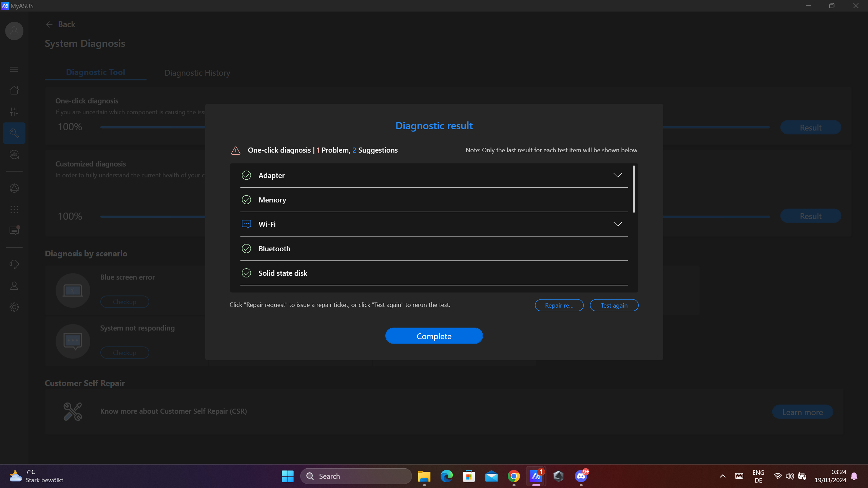Click the Repair request button

[559, 305]
